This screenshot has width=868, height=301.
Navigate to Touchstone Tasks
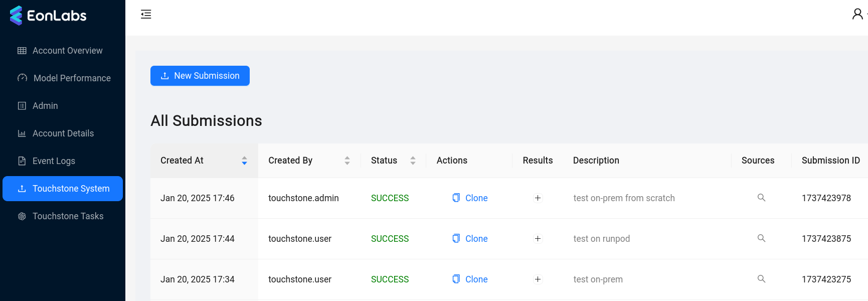tap(68, 216)
